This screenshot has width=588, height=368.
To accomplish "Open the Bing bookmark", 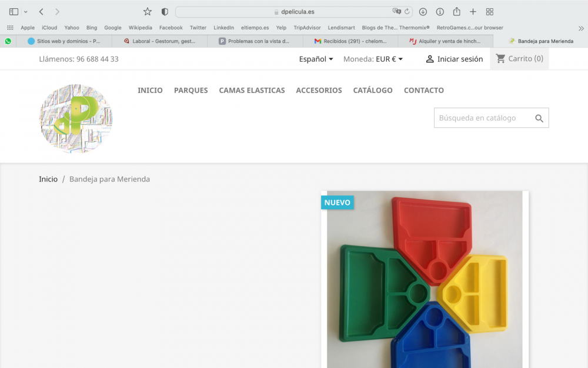I will tap(92, 28).
